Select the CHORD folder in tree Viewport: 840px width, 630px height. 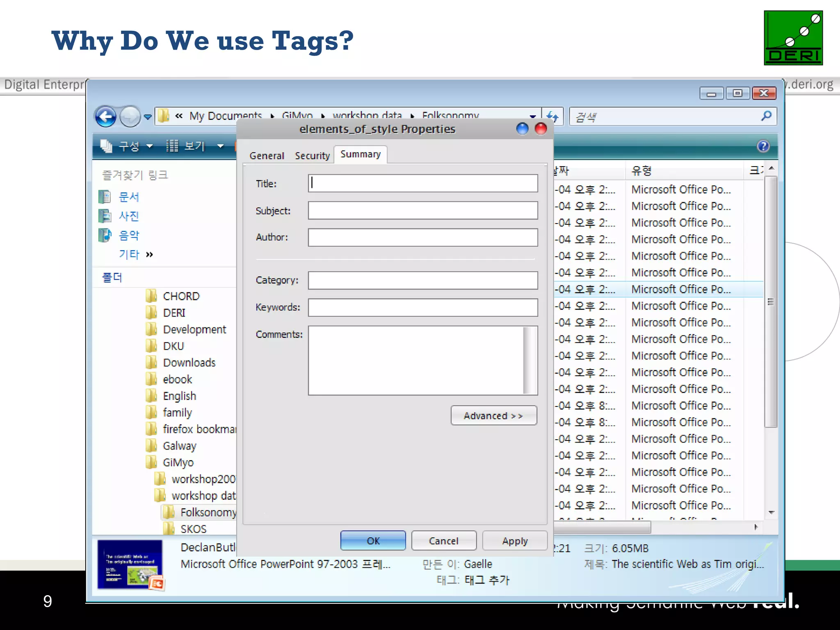[173, 296]
